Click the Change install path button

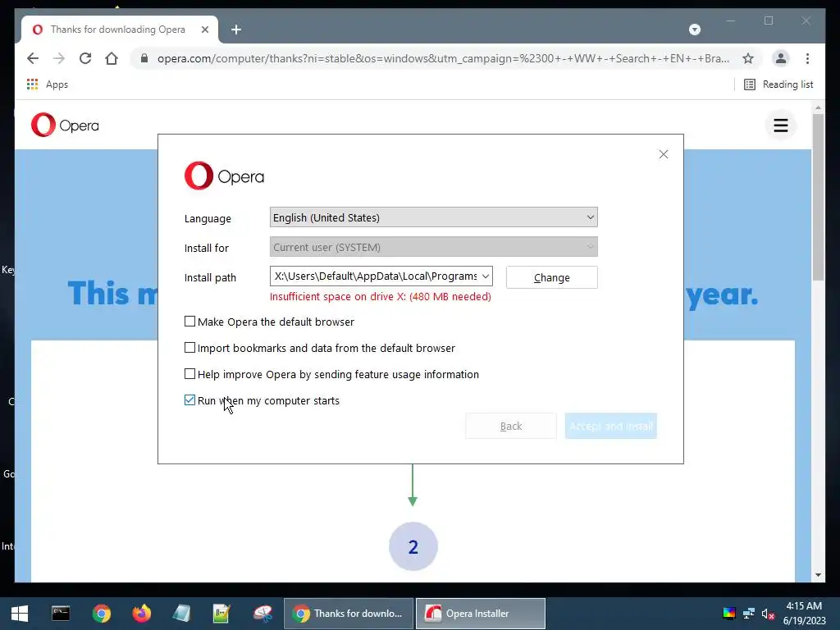pyautogui.click(x=552, y=277)
